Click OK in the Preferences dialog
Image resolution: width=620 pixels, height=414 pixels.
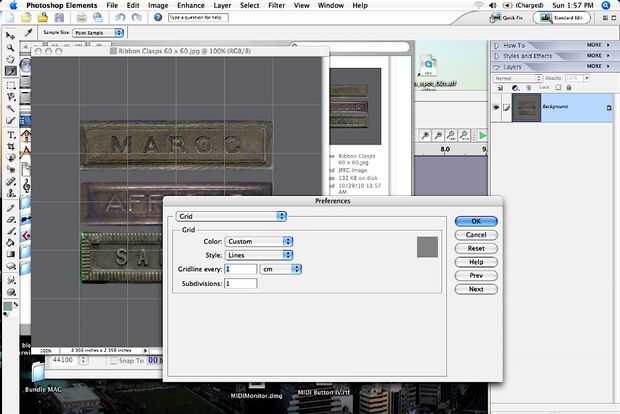coord(475,221)
